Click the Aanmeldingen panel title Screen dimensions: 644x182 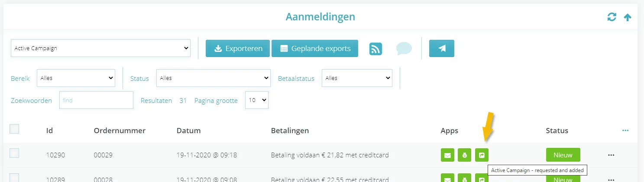coord(320,17)
